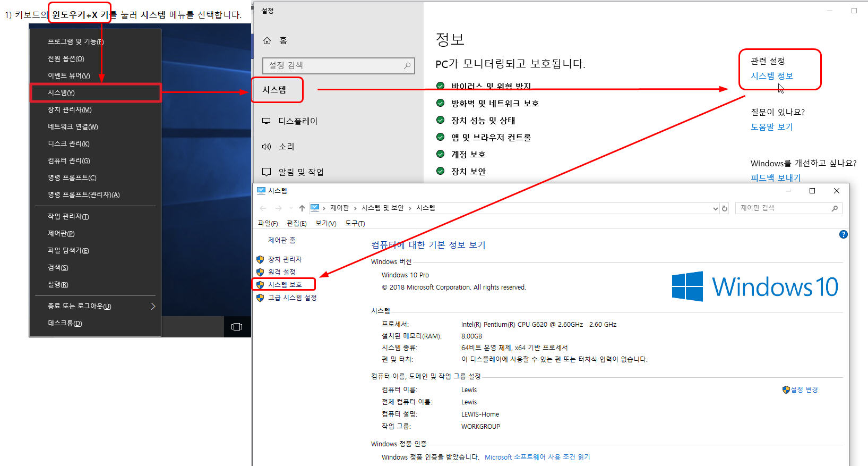The image size is (868, 466).
Task: Go to Settings home (홈) icon
Action: tap(267, 40)
